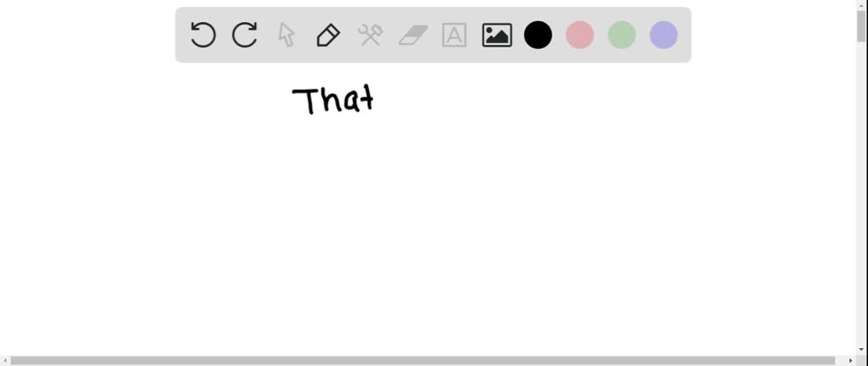The height and width of the screenshot is (366, 868).
Task: Choose the purple ink color
Action: pos(664,35)
